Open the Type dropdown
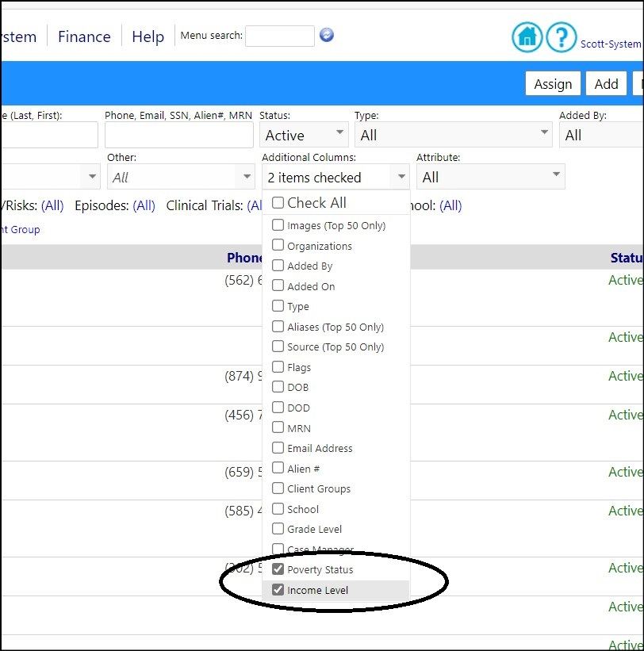The image size is (644, 651). click(x=454, y=135)
